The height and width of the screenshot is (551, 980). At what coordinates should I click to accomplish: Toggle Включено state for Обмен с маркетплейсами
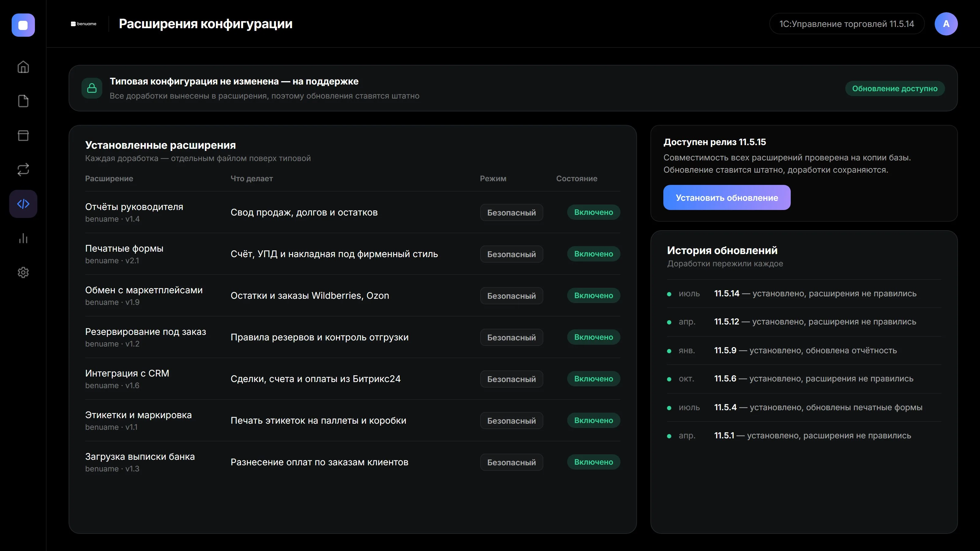pyautogui.click(x=594, y=295)
